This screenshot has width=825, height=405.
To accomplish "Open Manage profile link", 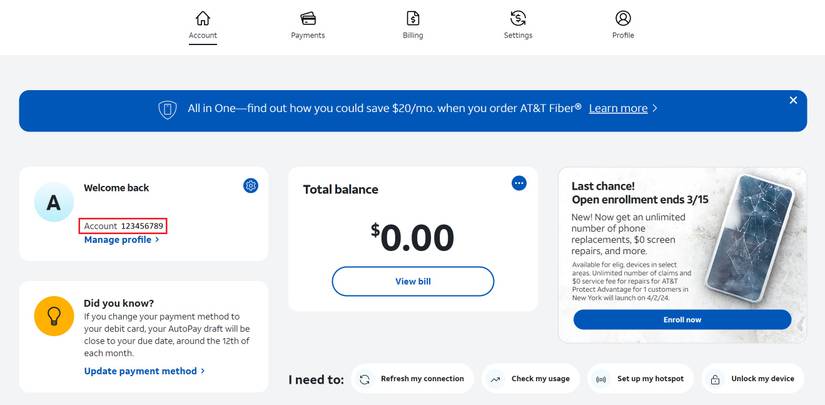I will (121, 240).
